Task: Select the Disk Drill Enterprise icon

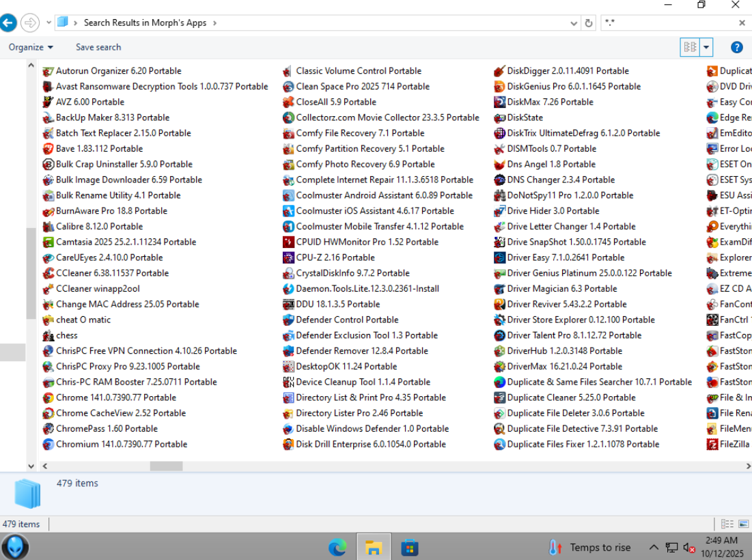Action: pyautogui.click(x=288, y=445)
